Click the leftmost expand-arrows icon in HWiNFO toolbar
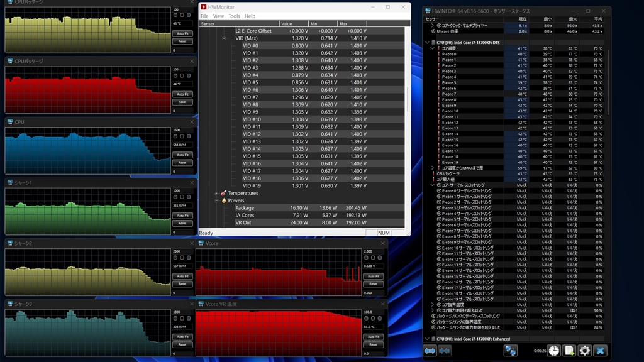Viewport: 644px width, 362px height. click(x=430, y=351)
